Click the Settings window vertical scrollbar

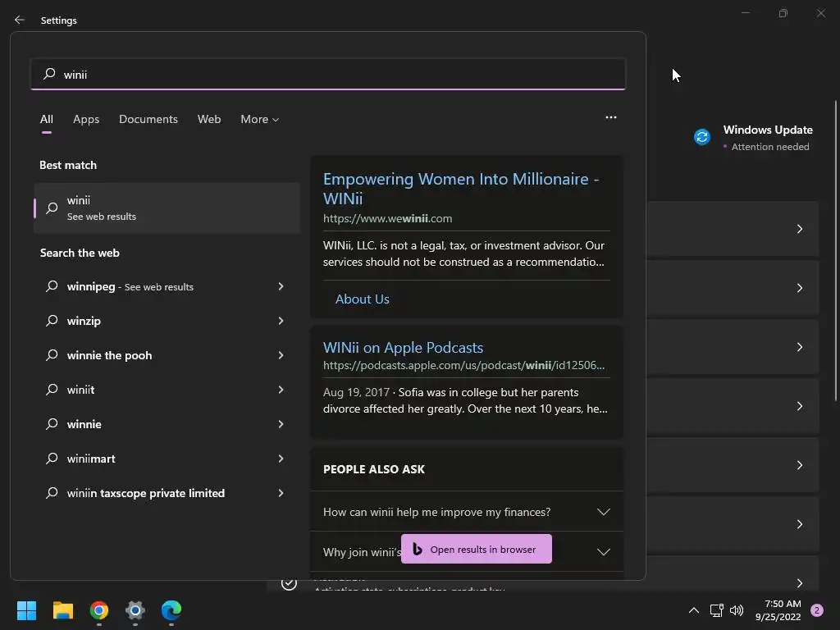click(835, 250)
